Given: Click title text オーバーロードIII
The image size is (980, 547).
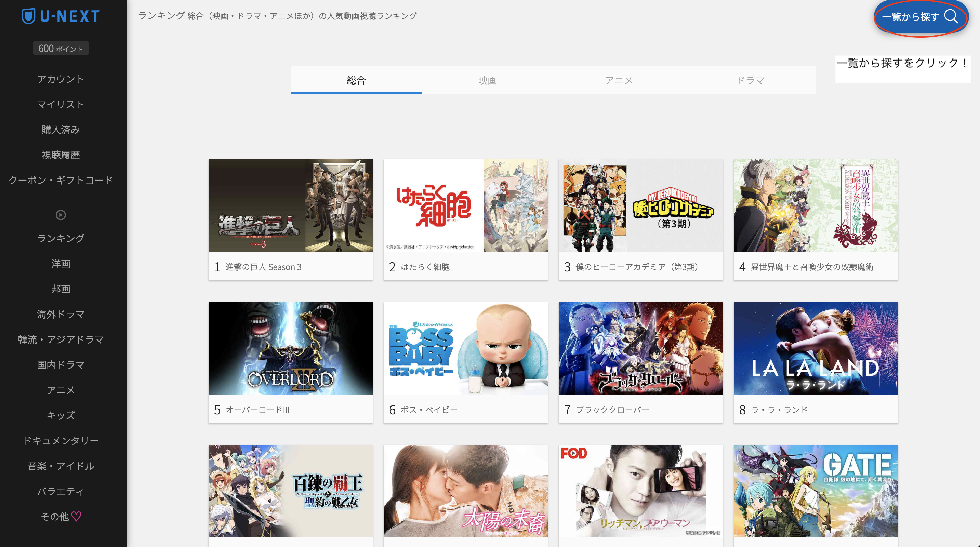Looking at the screenshot, I should (257, 410).
